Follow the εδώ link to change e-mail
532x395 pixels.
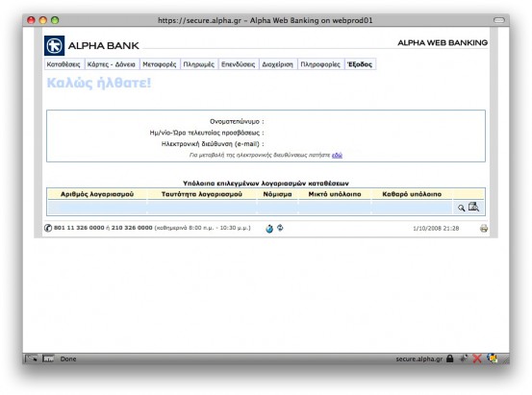click(337, 155)
